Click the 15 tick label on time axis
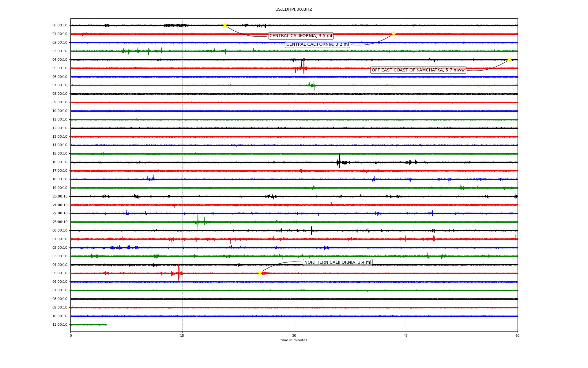588x368 pixels. click(182, 335)
